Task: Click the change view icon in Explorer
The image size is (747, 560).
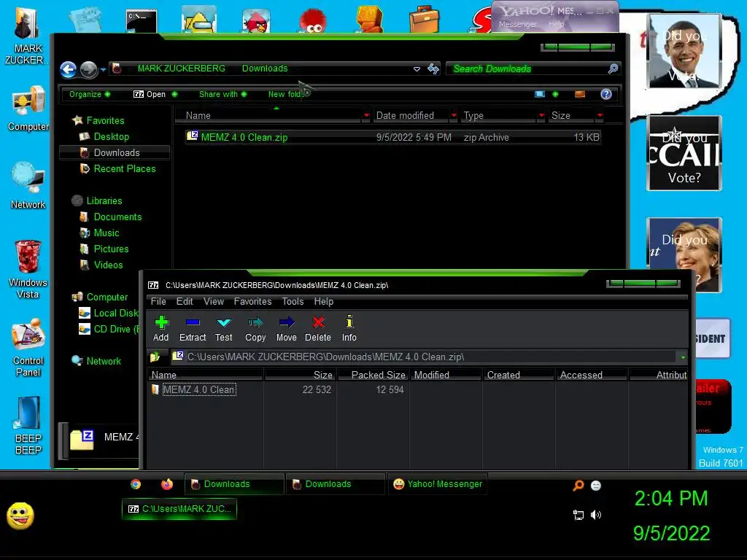Action: click(x=540, y=94)
